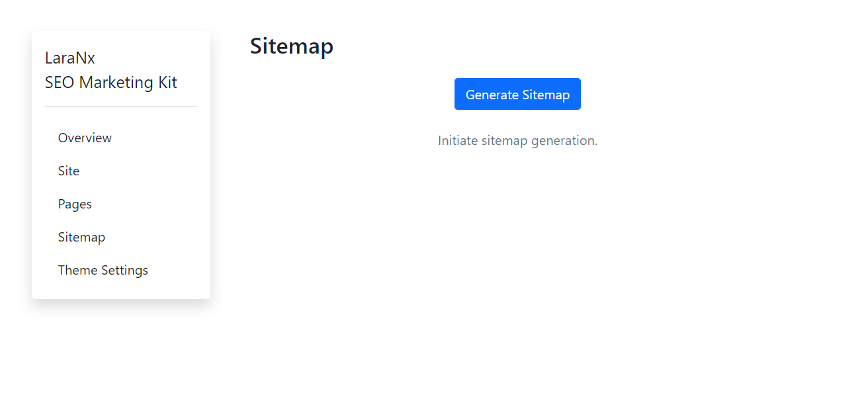Navigate to the Site page
Screen dimensions: 868x401
point(68,171)
